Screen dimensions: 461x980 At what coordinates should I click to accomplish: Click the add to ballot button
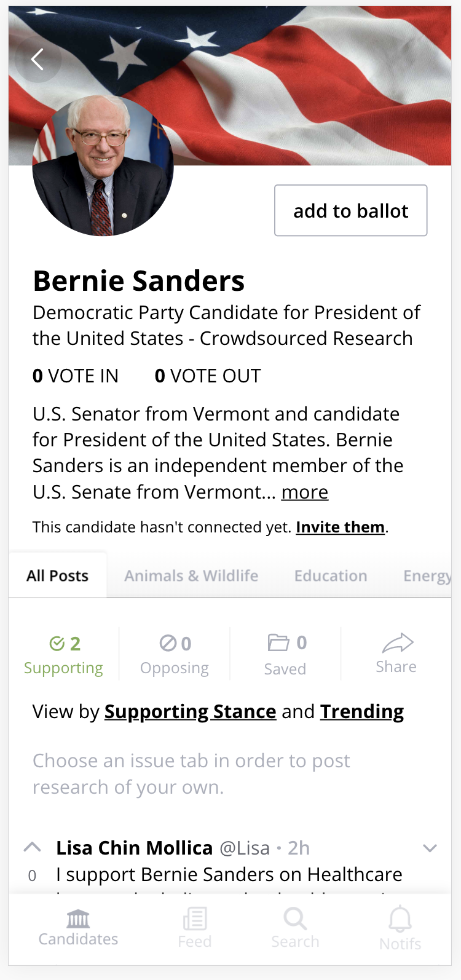tap(350, 210)
